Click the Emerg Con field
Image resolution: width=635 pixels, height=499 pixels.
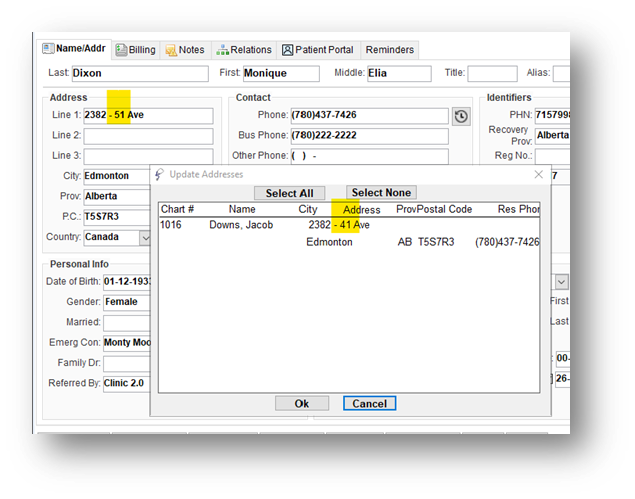(126, 343)
